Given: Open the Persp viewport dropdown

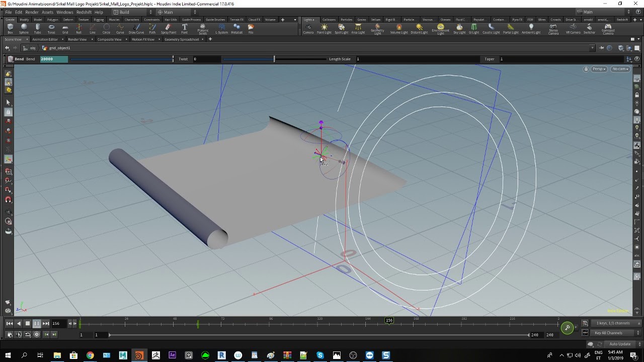Looking at the screenshot, I should 599,69.
